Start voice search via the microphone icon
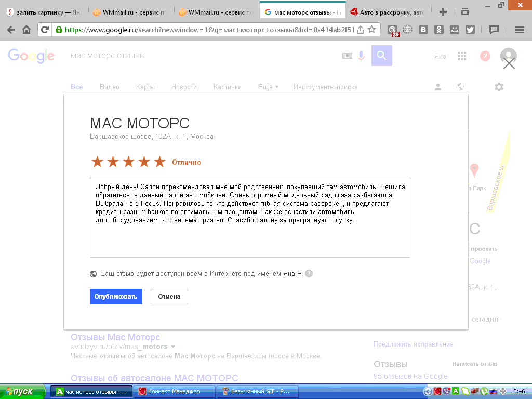 [x=362, y=56]
